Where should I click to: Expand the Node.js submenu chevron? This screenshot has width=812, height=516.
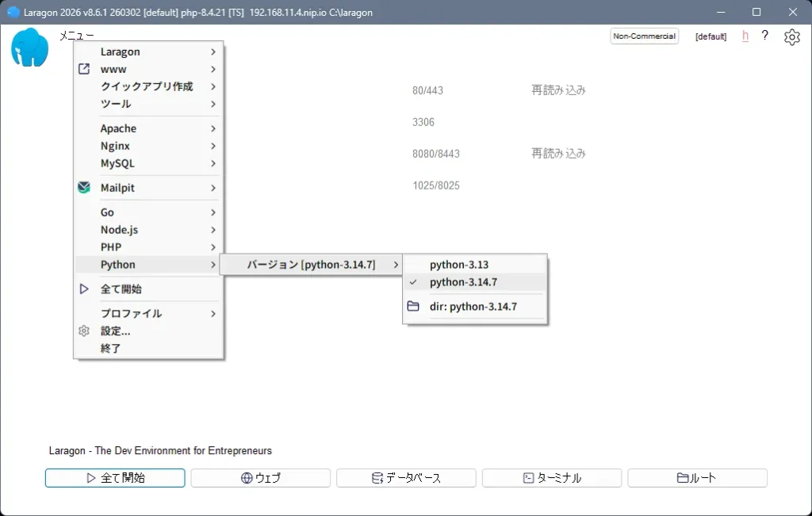click(213, 230)
